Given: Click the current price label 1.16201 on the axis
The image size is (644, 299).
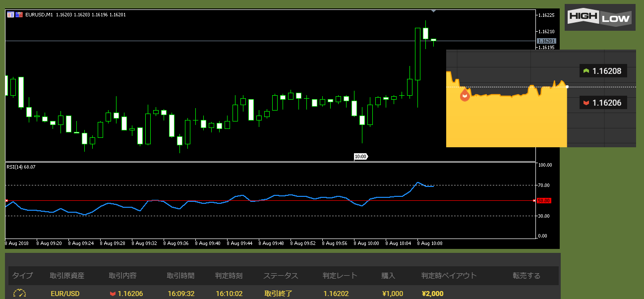Looking at the screenshot, I should pos(546,41).
